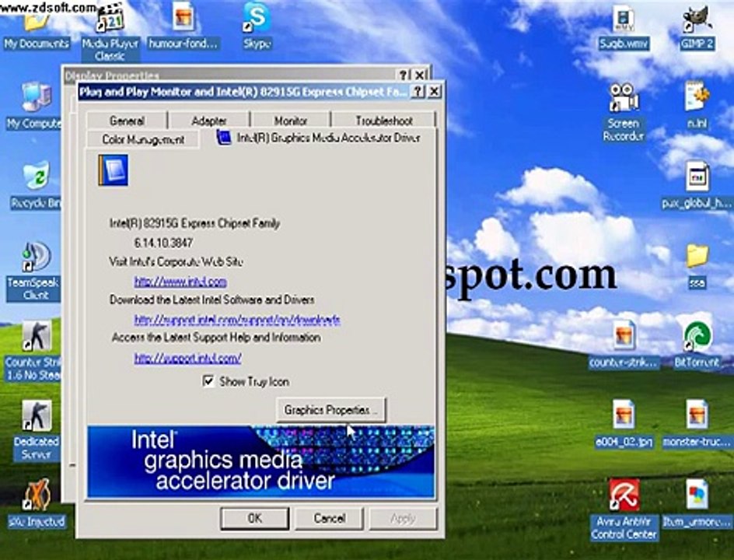Click the Apply button
734x560 pixels.
pyautogui.click(x=403, y=518)
